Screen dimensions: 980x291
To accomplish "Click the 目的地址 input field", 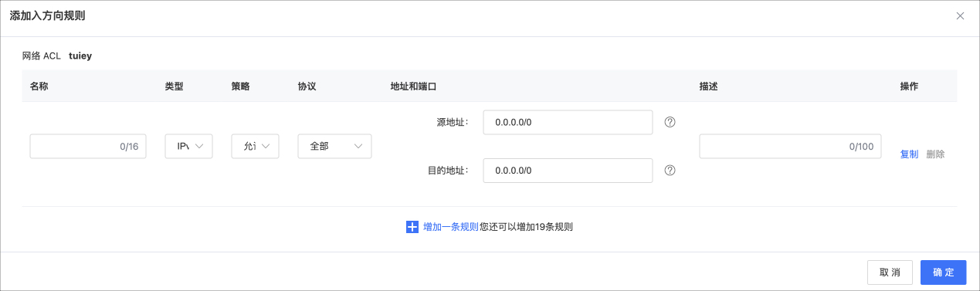I will pyautogui.click(x=568, y=170).
